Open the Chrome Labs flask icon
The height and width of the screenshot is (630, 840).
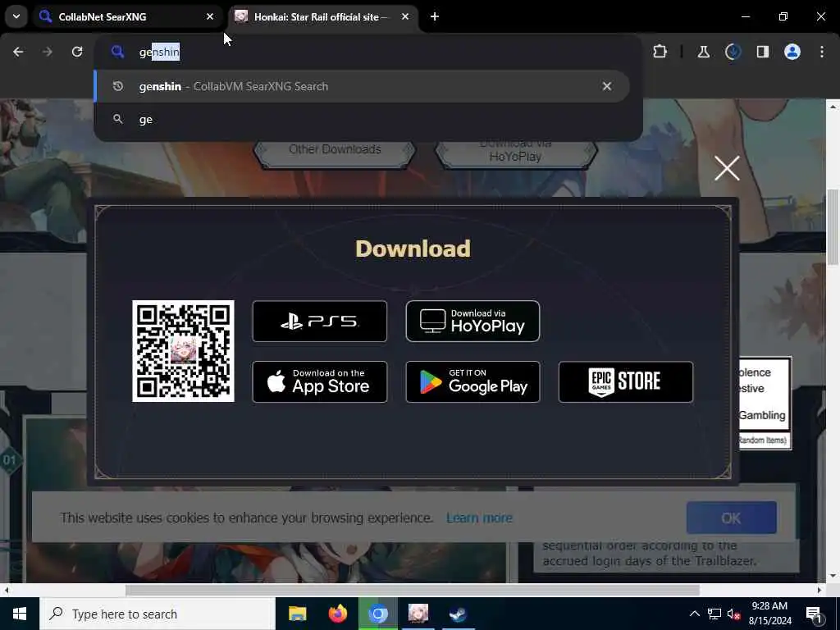(703, 52)
